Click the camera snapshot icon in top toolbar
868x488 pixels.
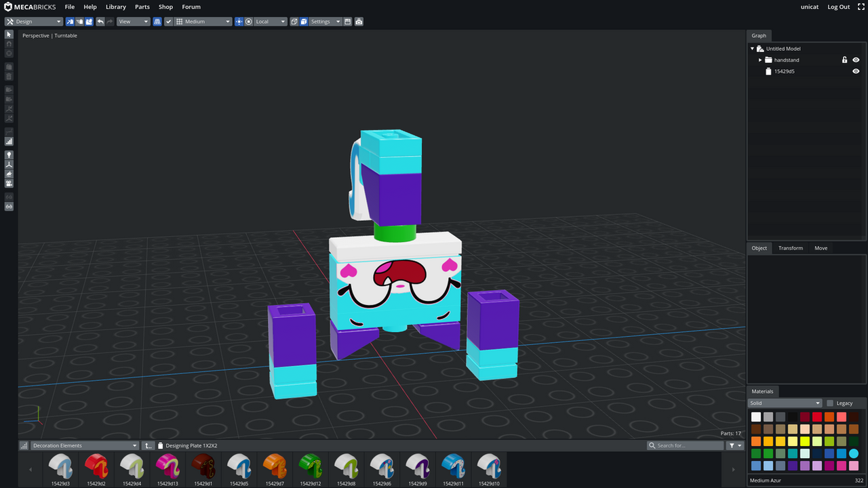(x=359, y=22)
